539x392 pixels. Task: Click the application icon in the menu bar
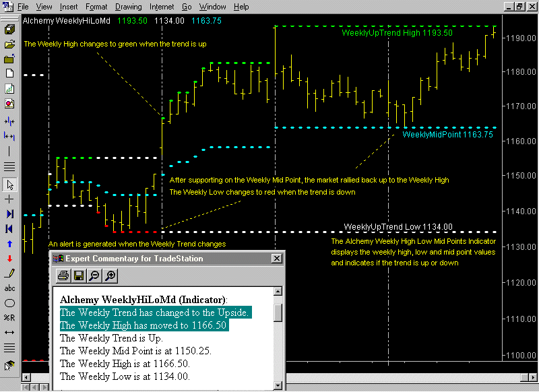(x=7, y=7)
